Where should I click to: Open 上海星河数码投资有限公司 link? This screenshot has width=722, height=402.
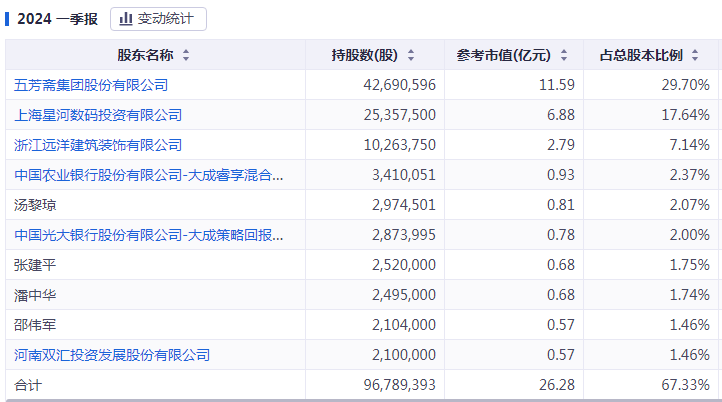click(98, 115)
